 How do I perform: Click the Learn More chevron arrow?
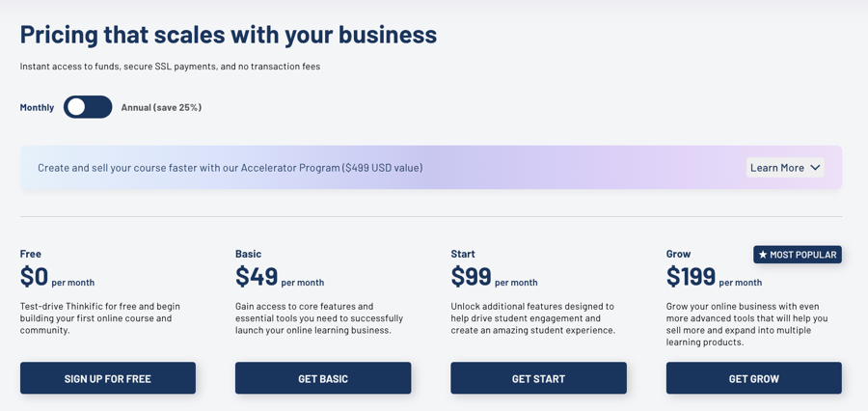(x=815, y=168)
